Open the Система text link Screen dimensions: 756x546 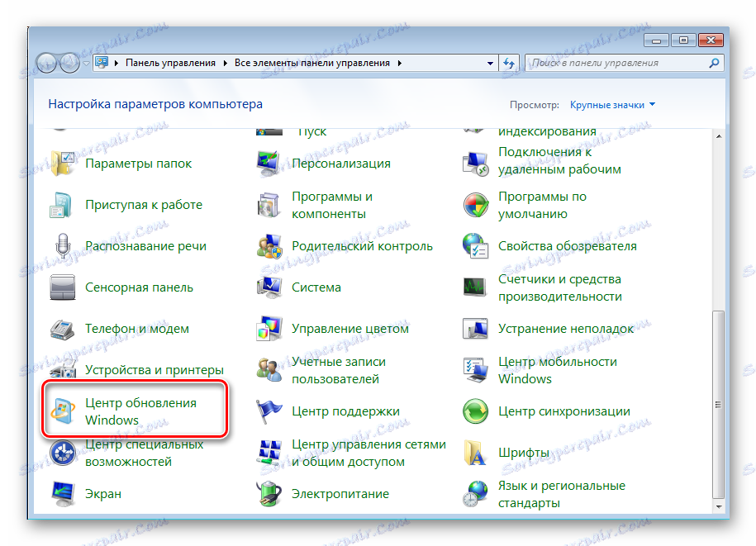pos(316,287)
